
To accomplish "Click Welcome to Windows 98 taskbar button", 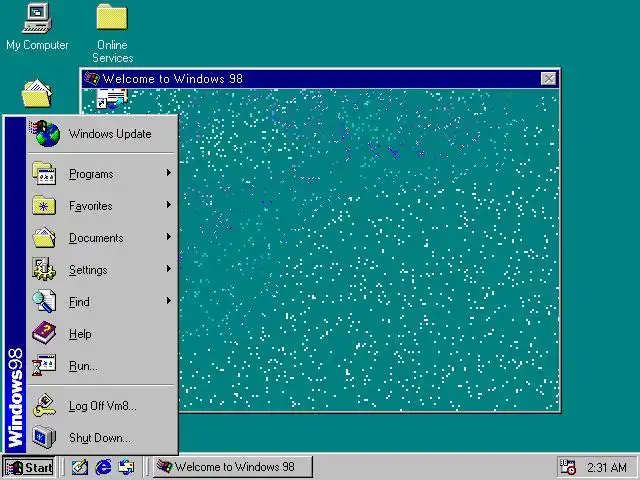I will tap(233, 467).
